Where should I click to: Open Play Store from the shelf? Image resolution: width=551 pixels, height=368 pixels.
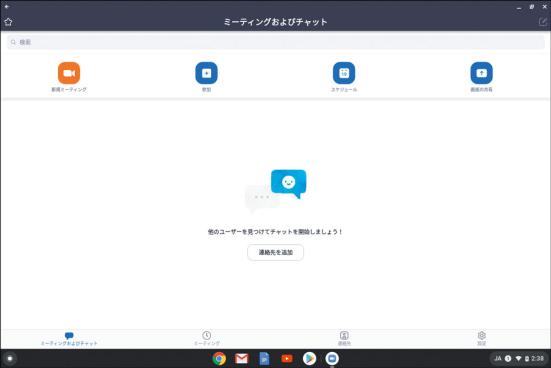[310, 359]
